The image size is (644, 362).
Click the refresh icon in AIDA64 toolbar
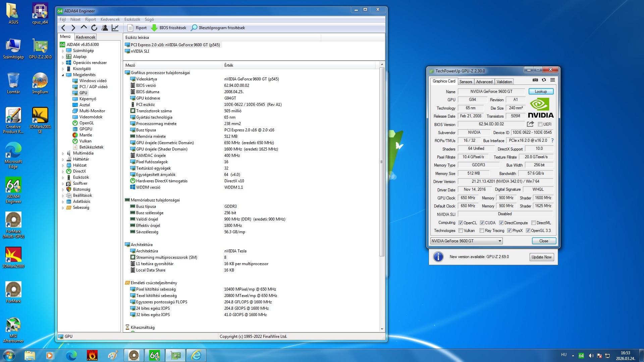pos(94,28)
